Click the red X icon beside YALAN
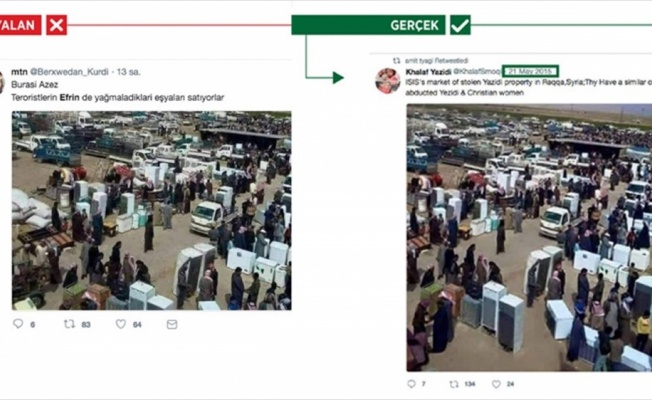The width and height of the screenshot is (652, 400). 57,25
